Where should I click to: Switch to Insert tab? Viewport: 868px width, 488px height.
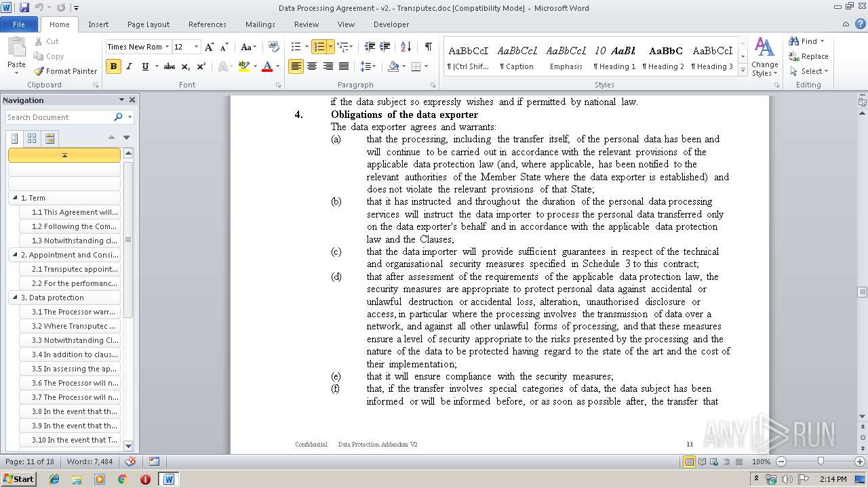[x=98, y=24]
